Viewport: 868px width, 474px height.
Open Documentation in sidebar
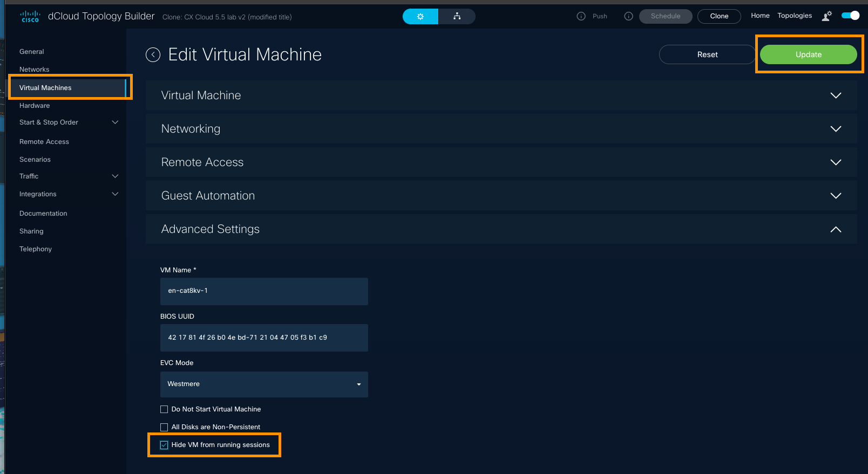coord(43,214)
